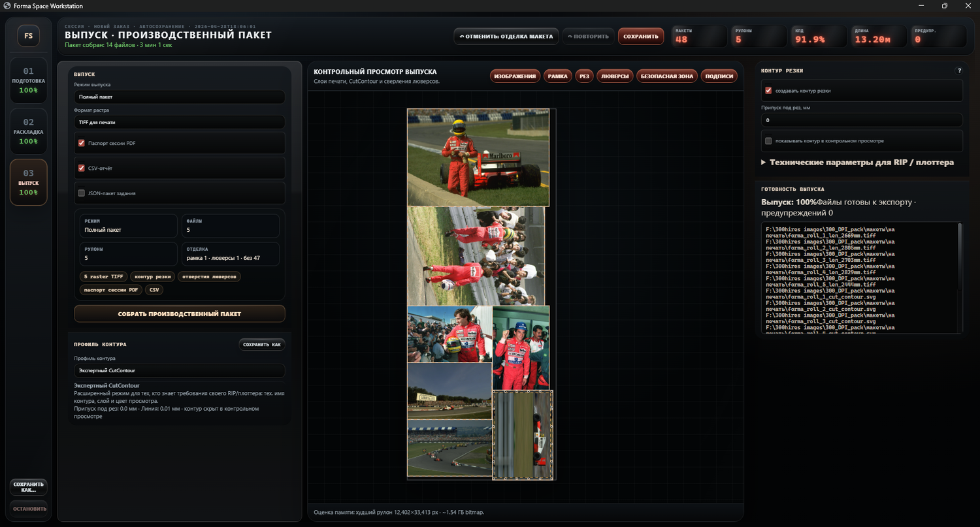Close the Forma Space Workstation window

point(968,5)
